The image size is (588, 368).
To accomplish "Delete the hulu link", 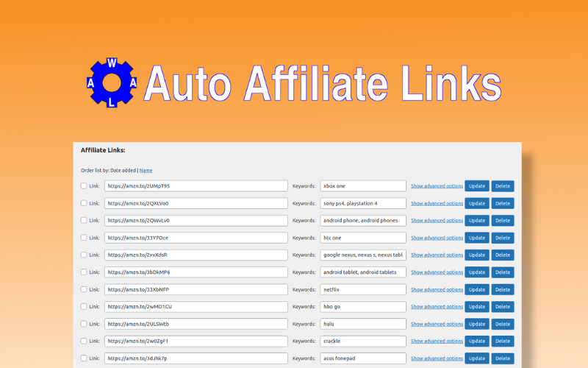I will coord(503,324).
